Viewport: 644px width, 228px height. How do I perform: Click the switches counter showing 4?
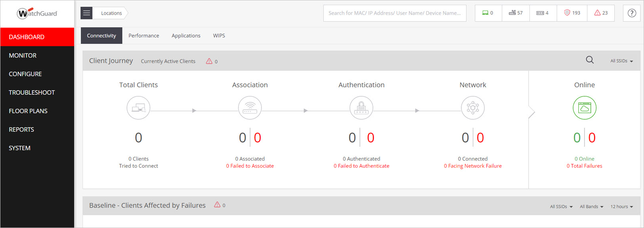click(543, 13)
